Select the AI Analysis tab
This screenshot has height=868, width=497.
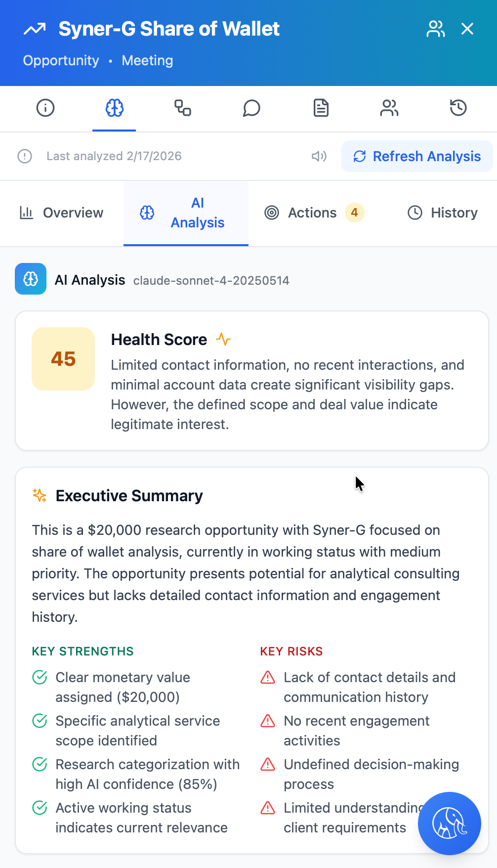coord(186,213)
